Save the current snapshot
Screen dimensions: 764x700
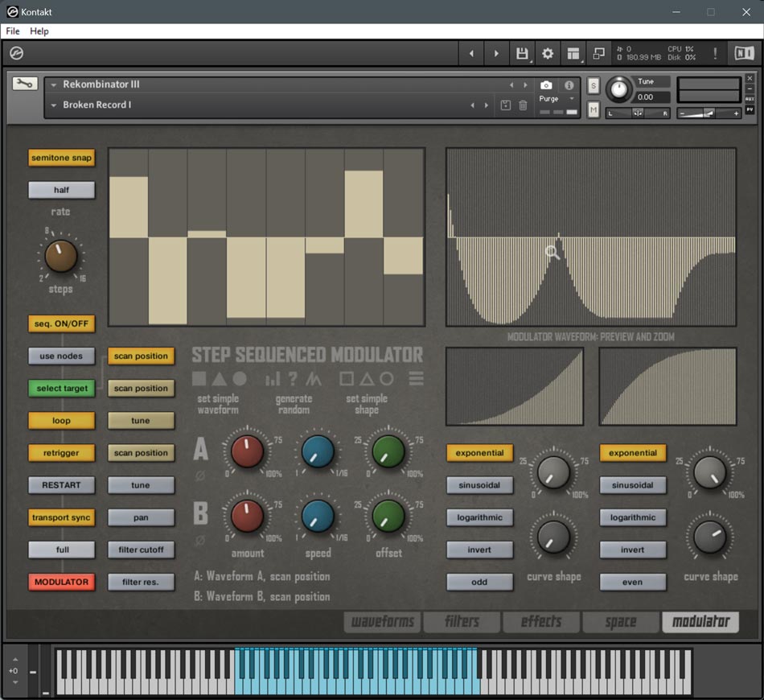(x=505, y=105)
